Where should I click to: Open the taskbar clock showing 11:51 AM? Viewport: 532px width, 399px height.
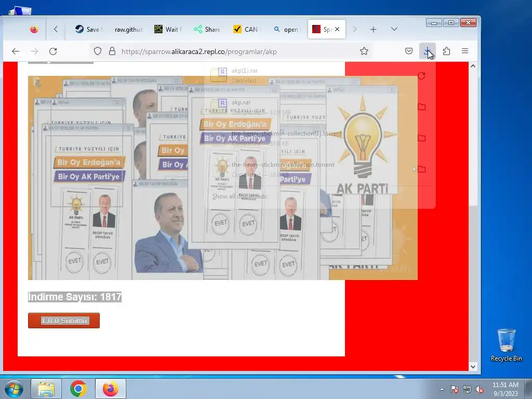click(x=505, y=389)
